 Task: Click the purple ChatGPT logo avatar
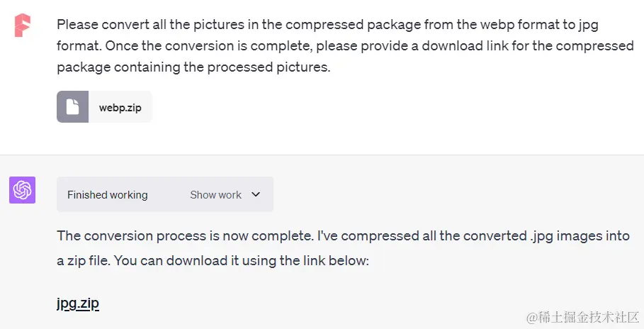[x=22, y=190]
